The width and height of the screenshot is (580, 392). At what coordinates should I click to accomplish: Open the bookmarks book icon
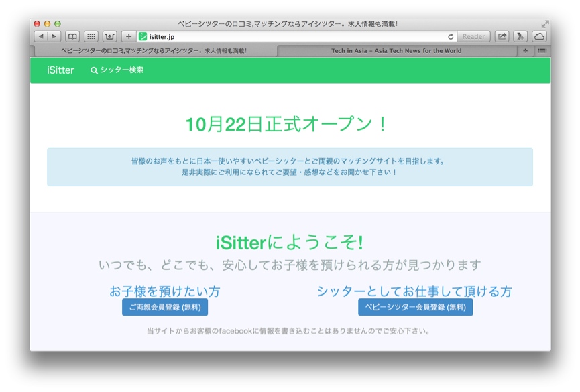(x=72, y=36)
